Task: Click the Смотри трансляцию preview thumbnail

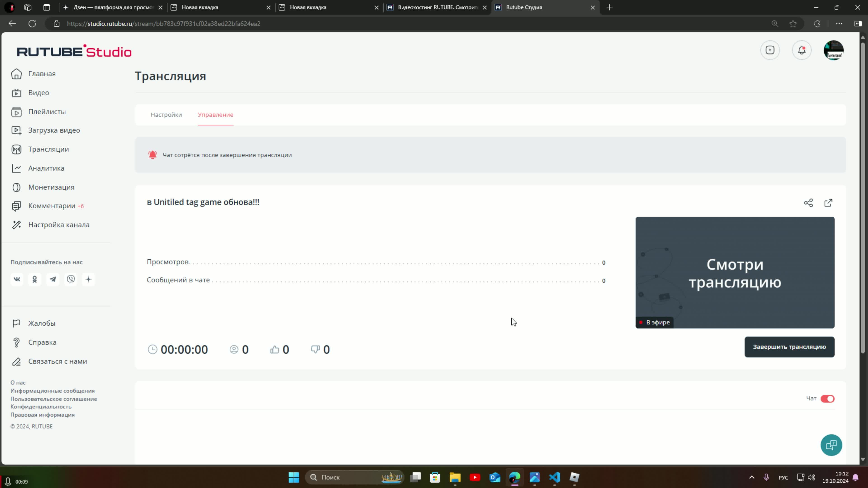Action: point(735,272)
